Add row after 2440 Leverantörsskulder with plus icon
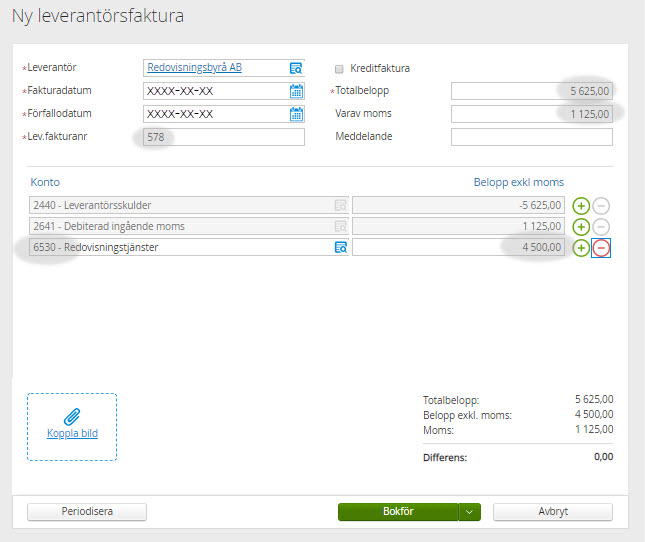Screen dimensions: 645x542 pos(581,206)
